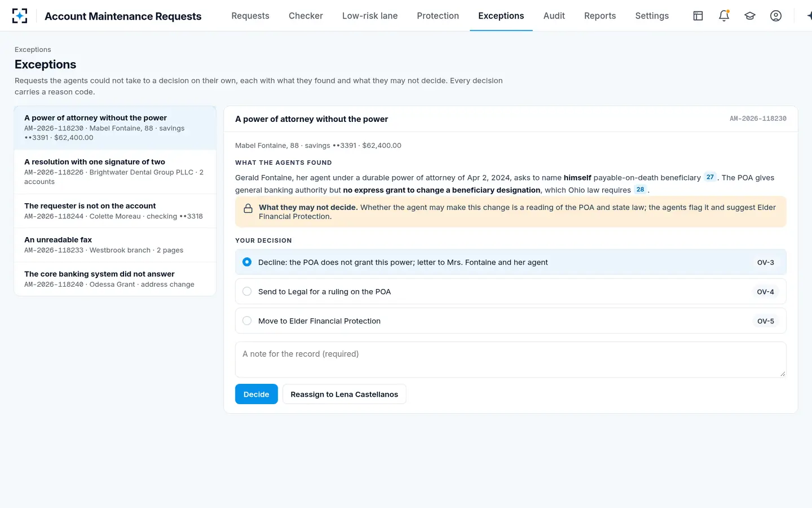
Task: Open the notifications bell
Action: [x=724, y=16]
